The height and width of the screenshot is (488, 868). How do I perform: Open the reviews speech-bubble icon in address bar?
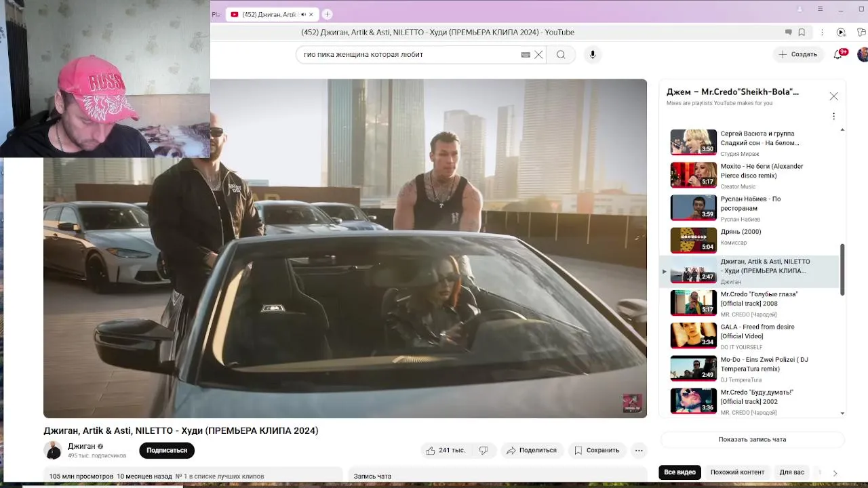(x=788, y=32)
